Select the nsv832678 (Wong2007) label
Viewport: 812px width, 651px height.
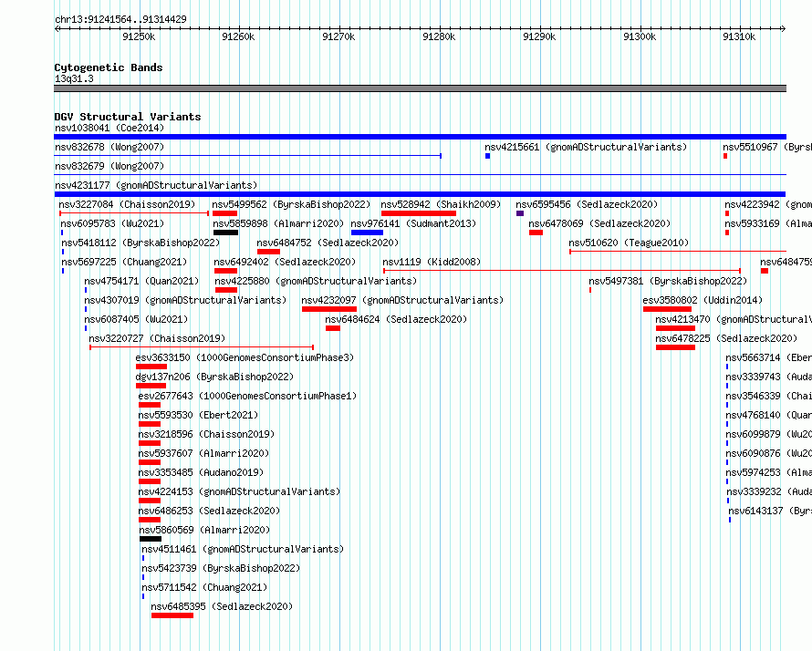pos(109,147)
